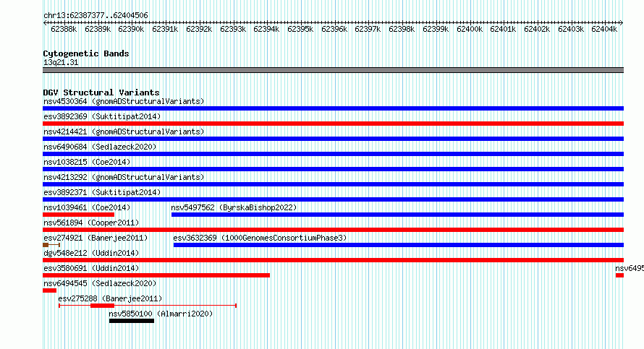Click the 62403k ruler position
The width and height of the screenshot is (644, 349).
[571, 29]
